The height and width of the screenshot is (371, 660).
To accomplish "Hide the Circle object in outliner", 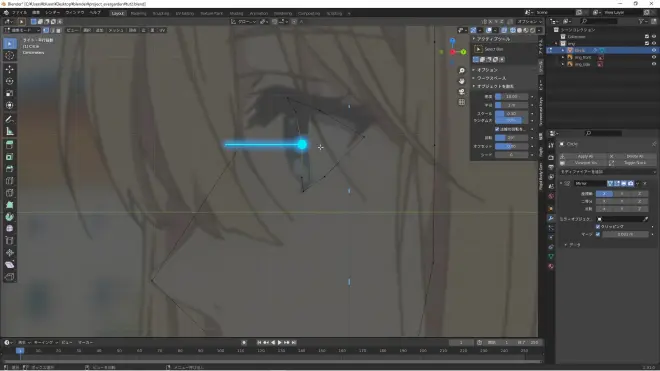I will 654,50.
